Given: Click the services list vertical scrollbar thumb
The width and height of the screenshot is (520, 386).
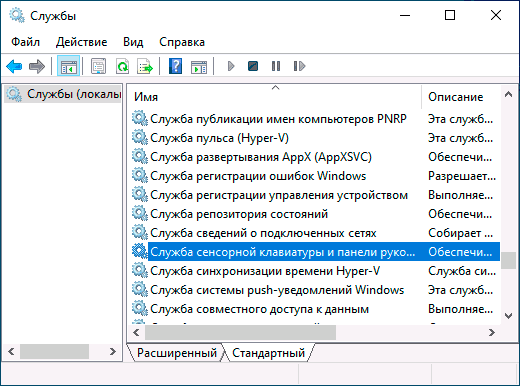Looking at the screenshot, I should point(508,260).
